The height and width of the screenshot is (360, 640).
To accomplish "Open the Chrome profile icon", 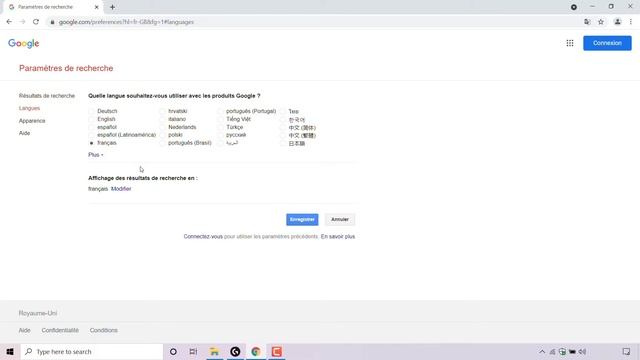I will (x=618, y=22).
